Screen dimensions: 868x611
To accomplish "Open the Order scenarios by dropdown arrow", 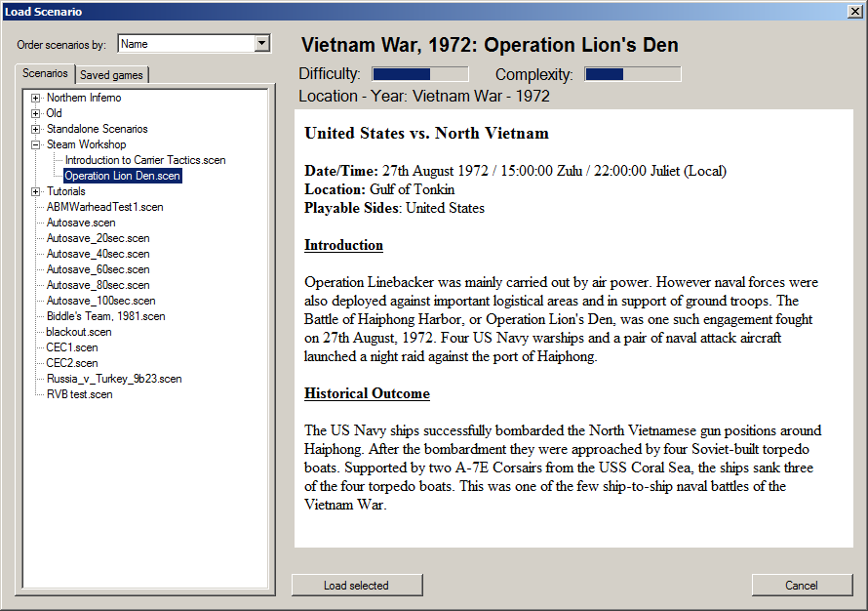I will 262,44.
